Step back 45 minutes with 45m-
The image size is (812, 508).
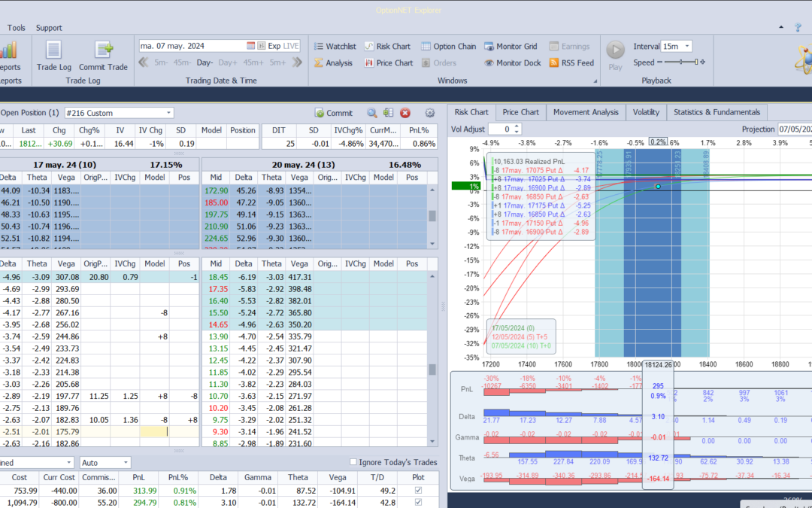pos(182,62)
